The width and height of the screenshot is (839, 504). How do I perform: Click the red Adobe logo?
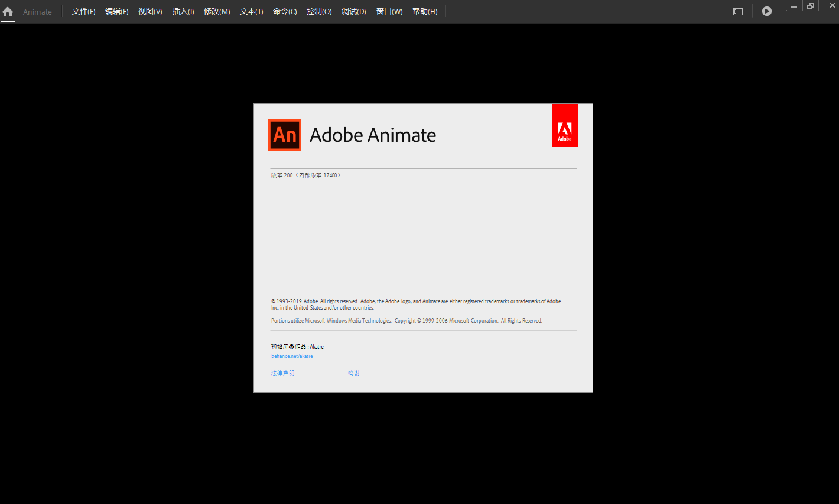pyautogui.click(x=564, y=125)
